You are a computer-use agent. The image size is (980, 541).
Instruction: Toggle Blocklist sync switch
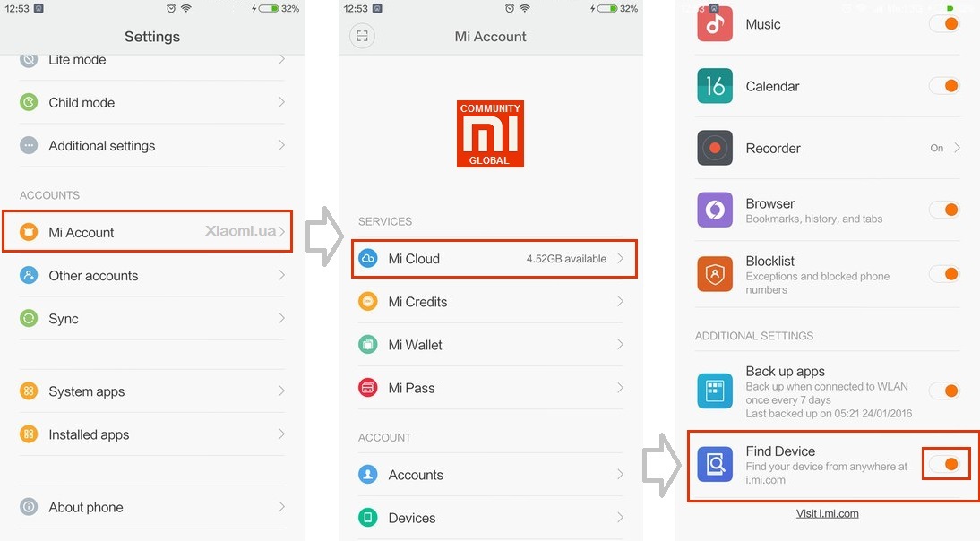tap(944, 273)
